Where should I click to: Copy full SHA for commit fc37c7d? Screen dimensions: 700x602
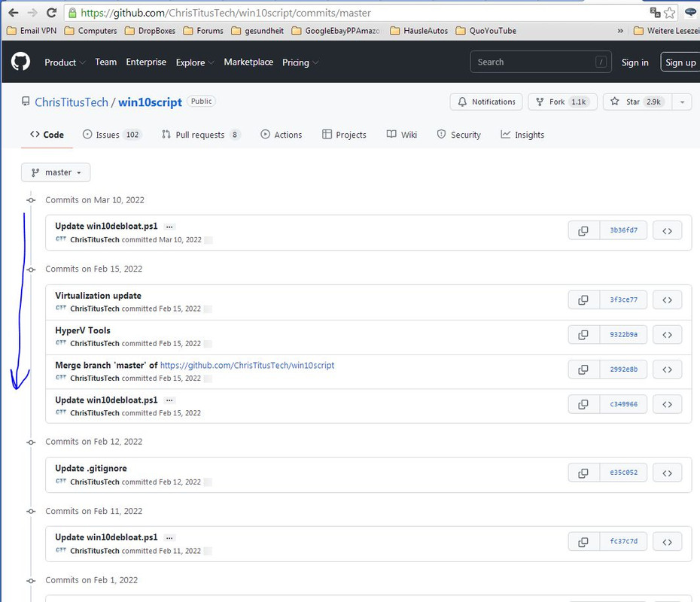coord(583,543)
